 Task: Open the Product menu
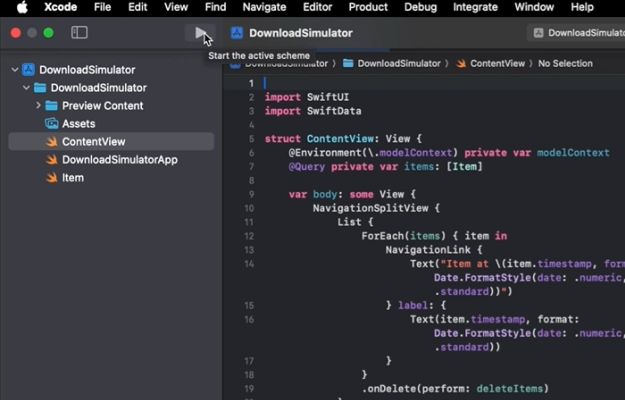click(x=368, y=7)
